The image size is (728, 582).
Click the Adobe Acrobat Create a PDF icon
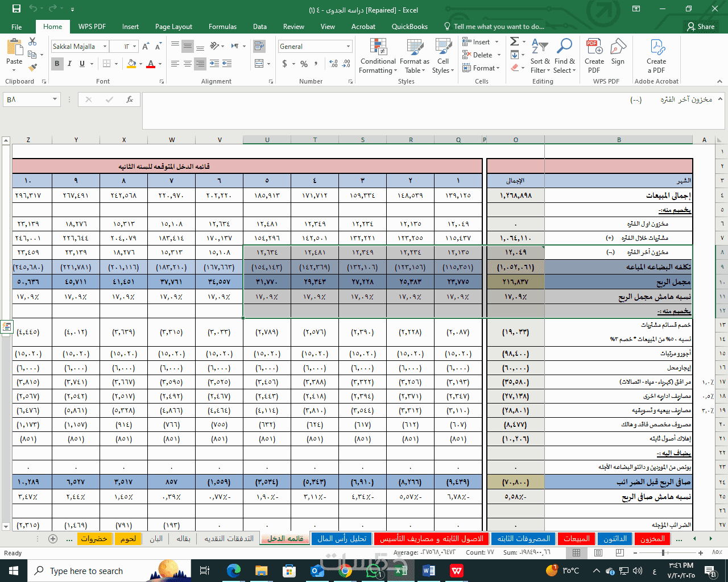click(656, 56)
